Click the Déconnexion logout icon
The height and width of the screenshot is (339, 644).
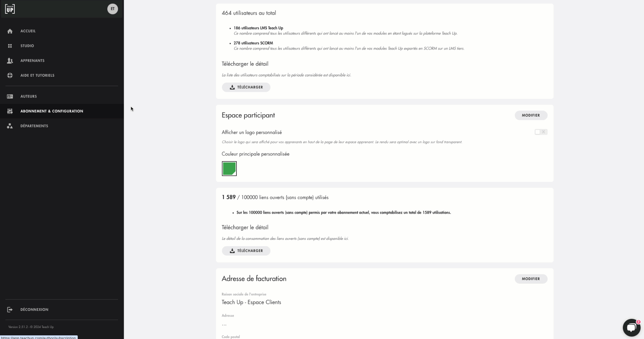coord(10,310)
